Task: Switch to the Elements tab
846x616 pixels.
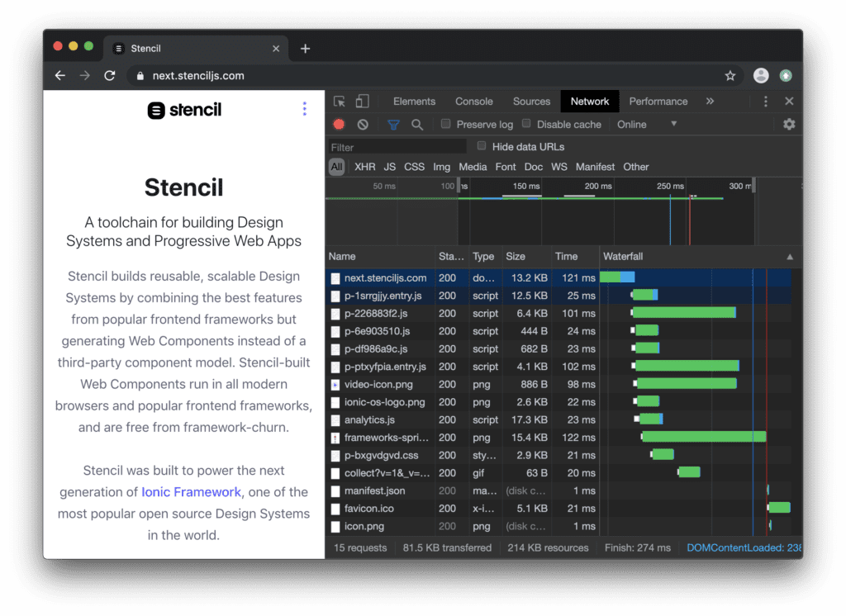Action: pos(414,102)
